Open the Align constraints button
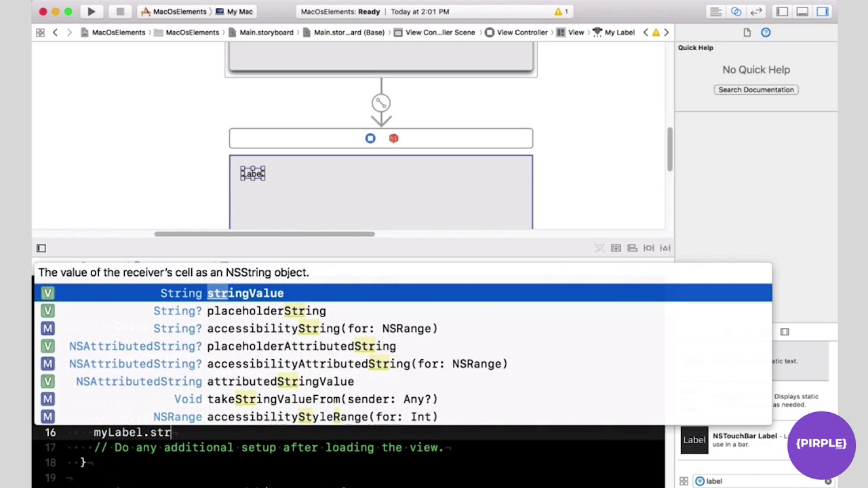The image size is (868, 488). (632, 248)
